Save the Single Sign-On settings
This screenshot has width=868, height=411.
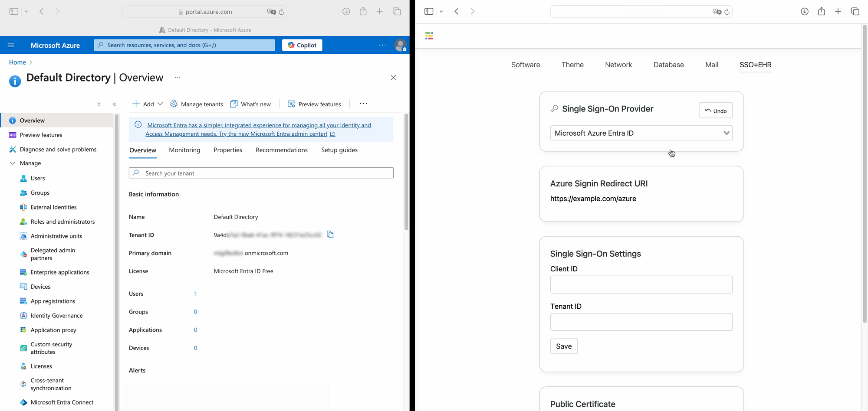click(x=564, y=346)
